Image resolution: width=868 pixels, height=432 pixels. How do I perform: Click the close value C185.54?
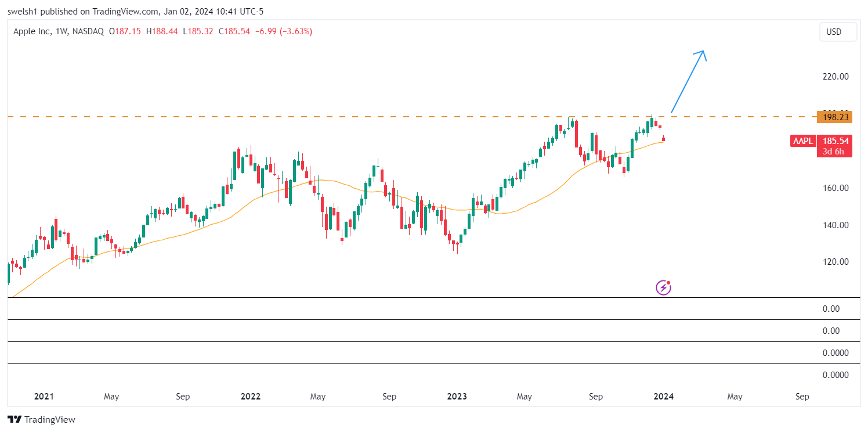(234, 31)
